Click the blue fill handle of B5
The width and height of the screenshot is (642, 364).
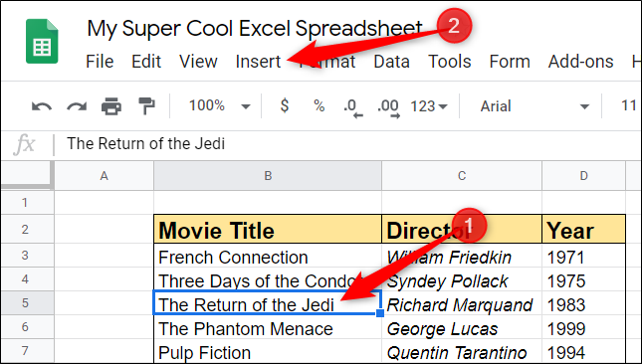click(x=380, y=313)
